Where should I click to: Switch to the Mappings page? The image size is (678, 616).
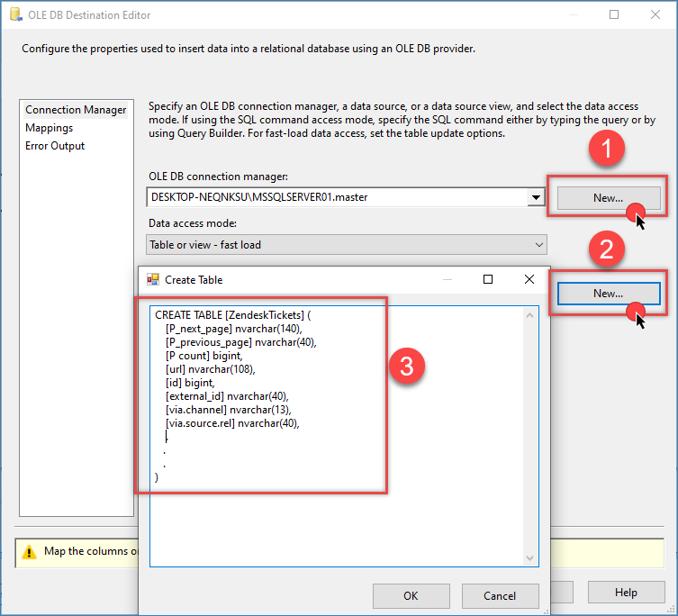click(50, 128)
